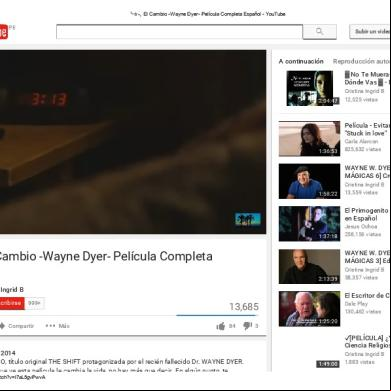Click the Subir un video button

click(x=370, y=31)
